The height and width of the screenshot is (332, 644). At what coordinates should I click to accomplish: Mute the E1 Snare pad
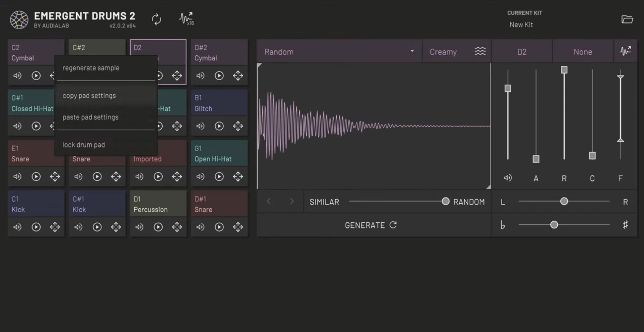pyautogui.click(x=17, y=176)
